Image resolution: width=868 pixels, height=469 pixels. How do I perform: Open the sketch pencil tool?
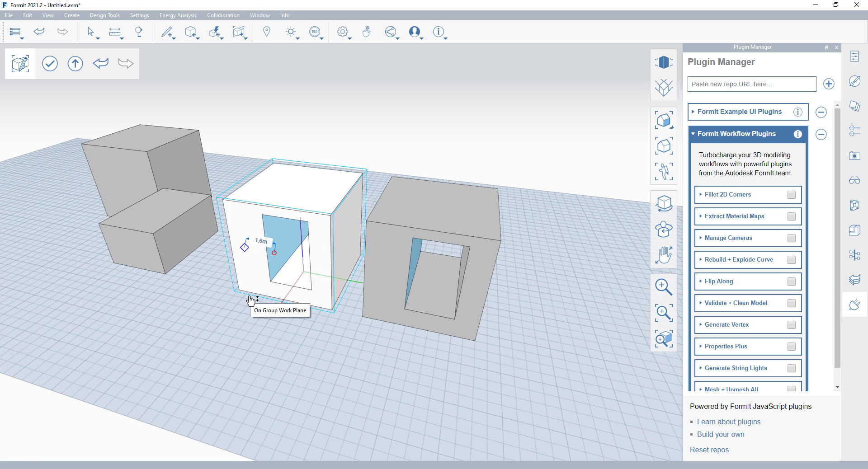pos(167,32)
